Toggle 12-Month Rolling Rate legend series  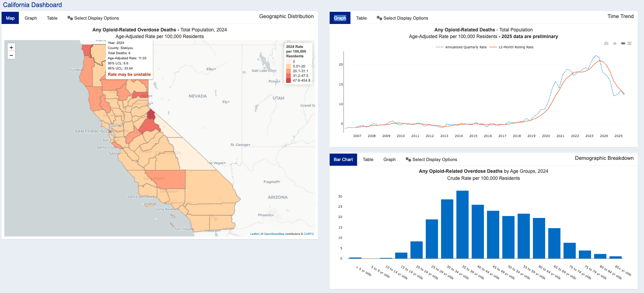[511, 47]
